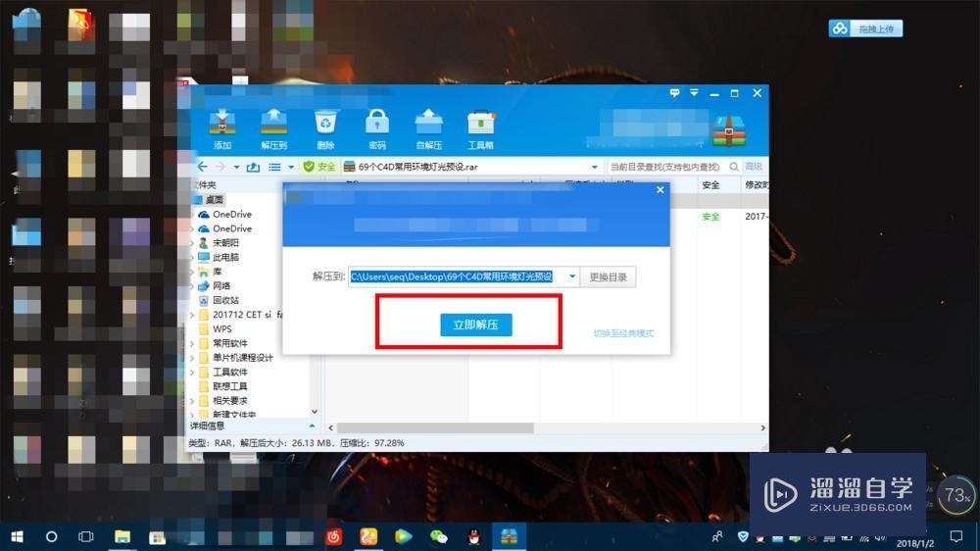The image size is (980, 551).
Task: Collapse the 详细信息 details panel
Action: coord(312,426)
